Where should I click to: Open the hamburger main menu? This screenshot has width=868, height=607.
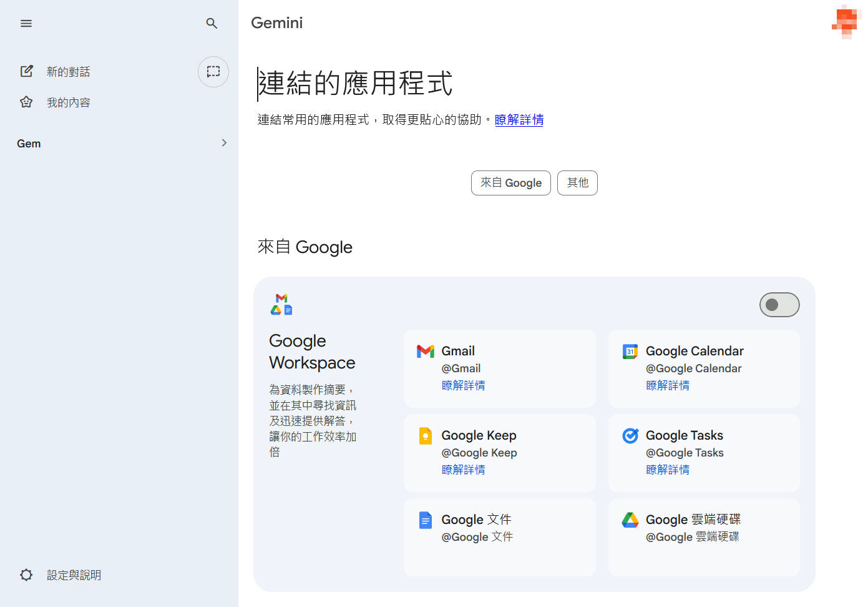tap(26, 23)
